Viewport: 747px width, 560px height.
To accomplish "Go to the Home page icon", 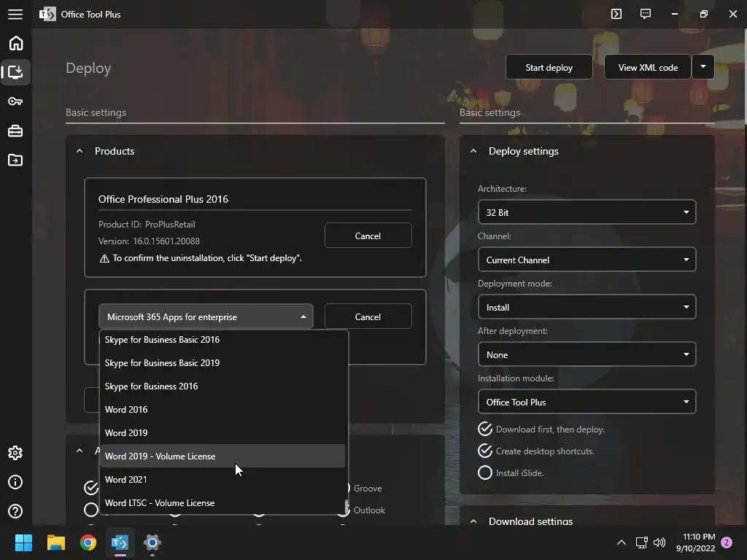I will pyautogui.click(x=16, y=43).
